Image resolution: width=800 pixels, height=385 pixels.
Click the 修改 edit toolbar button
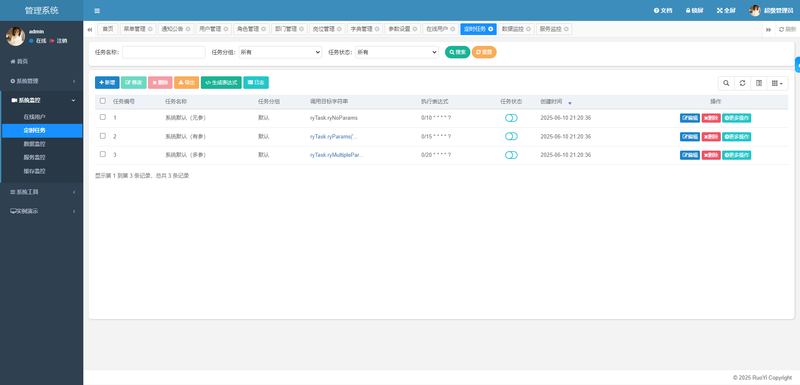tap(134, 83)
